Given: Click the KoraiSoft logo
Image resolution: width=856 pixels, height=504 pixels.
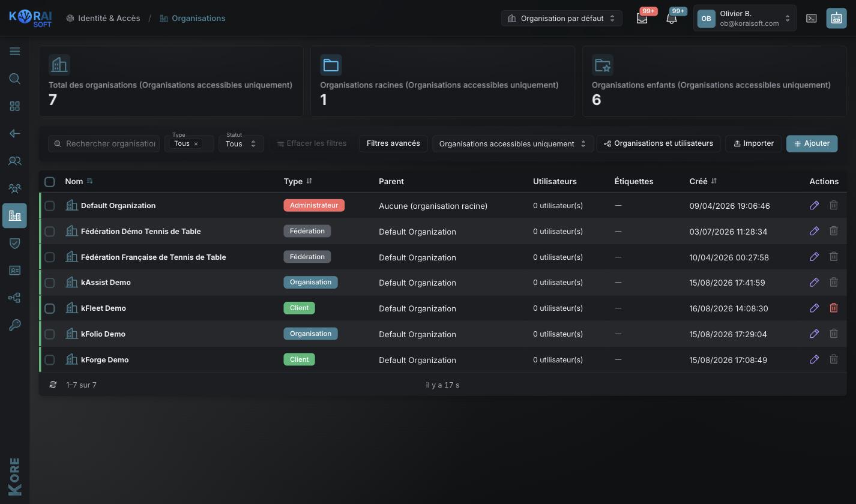Looking at the screenshot, I should coord(31,18).
